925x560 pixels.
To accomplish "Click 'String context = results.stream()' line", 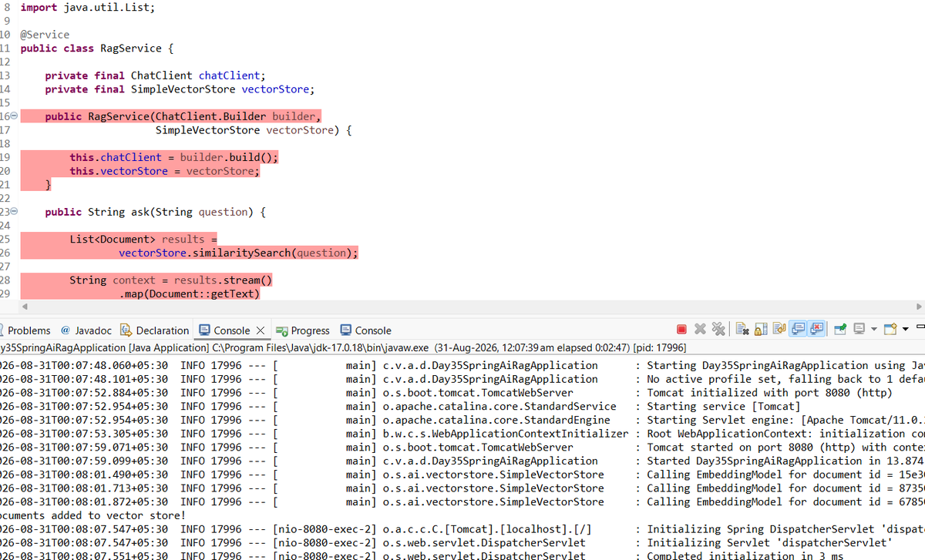I will click(171, 280).
